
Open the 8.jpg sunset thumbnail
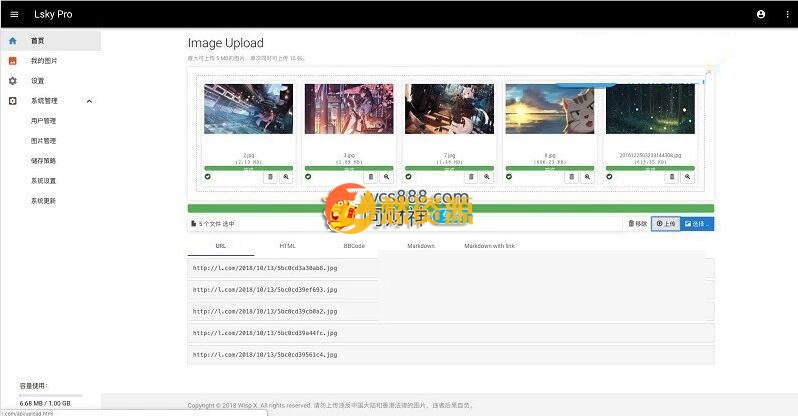coord(550,109)
